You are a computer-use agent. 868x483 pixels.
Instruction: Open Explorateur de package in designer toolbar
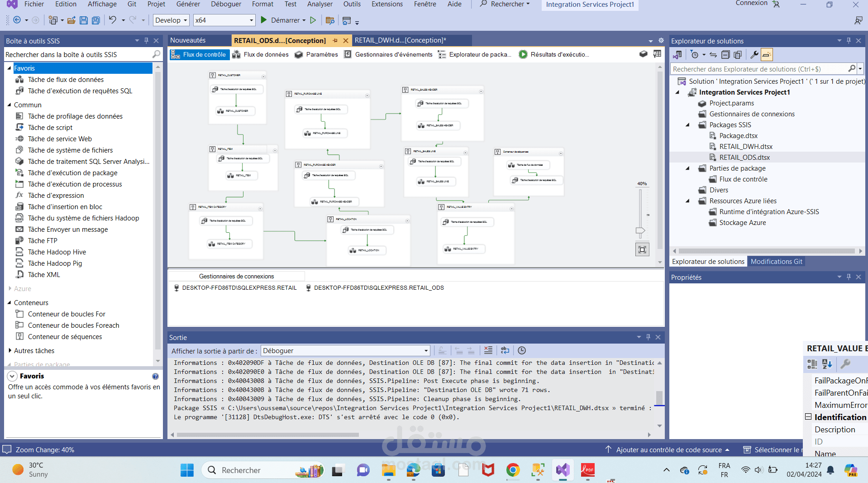pos(475,54)
